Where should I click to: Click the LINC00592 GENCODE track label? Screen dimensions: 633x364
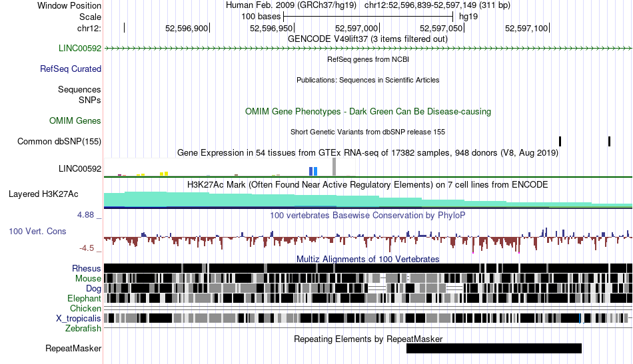[80, 49]
